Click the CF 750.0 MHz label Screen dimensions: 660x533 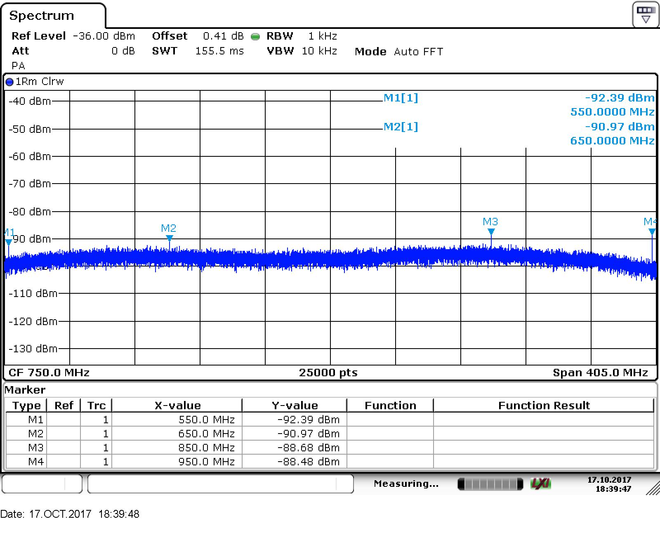pos(49,373)
